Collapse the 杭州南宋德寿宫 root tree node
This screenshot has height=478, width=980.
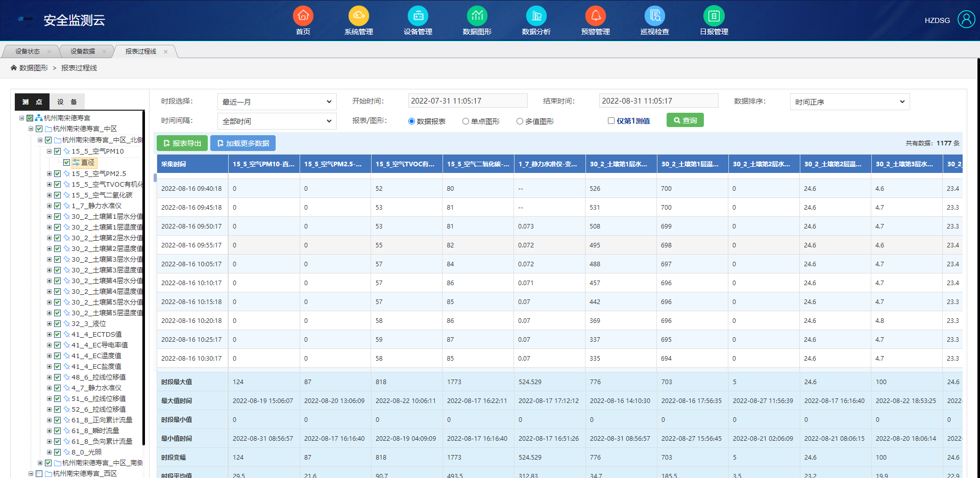[22, 118]
